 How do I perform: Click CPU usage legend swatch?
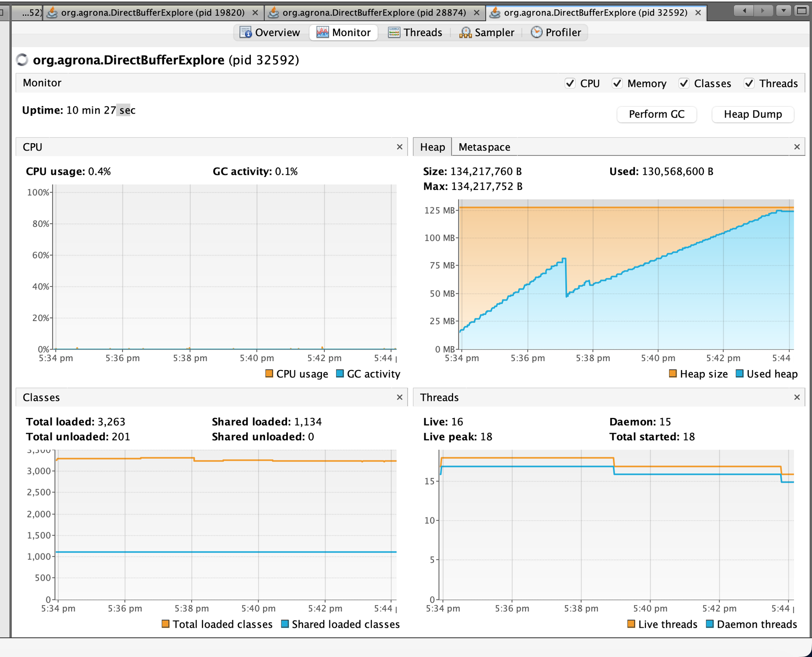pyautogui.click(x=269, y=373)
